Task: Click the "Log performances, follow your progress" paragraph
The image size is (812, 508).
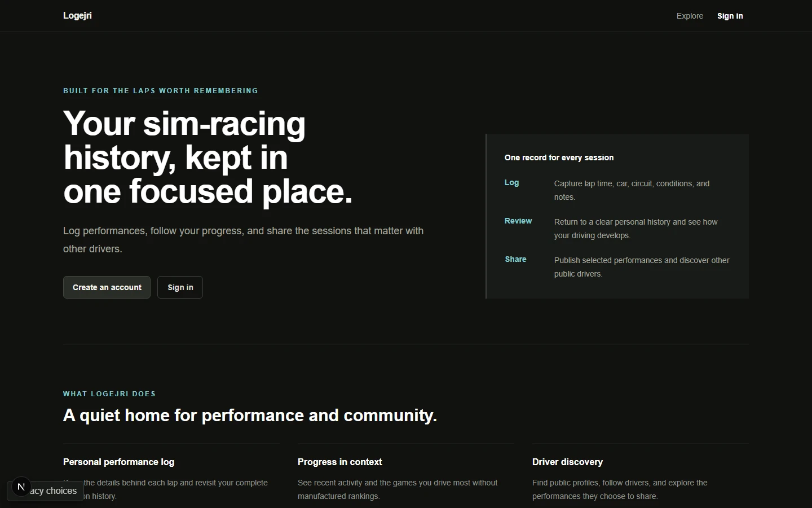Action: 243,240
